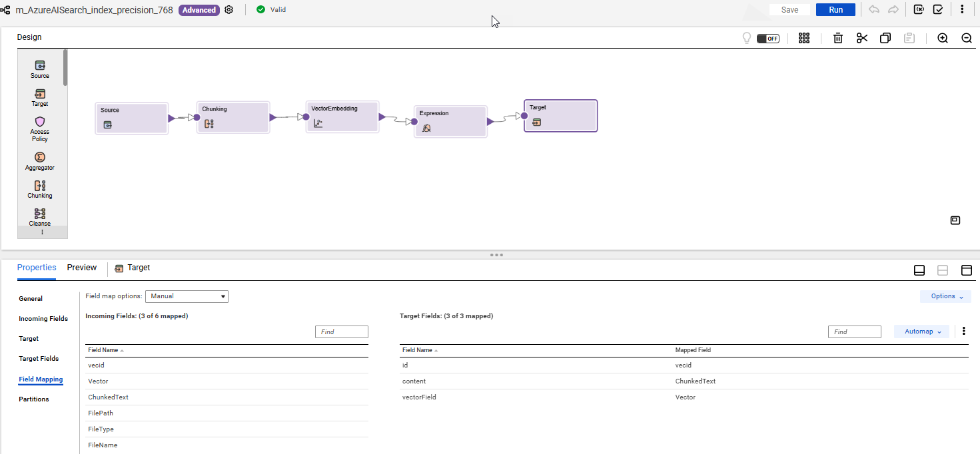980x454 pixels.
Task: Select the Expression node on canvas
Action: click(x=450, y=122)
